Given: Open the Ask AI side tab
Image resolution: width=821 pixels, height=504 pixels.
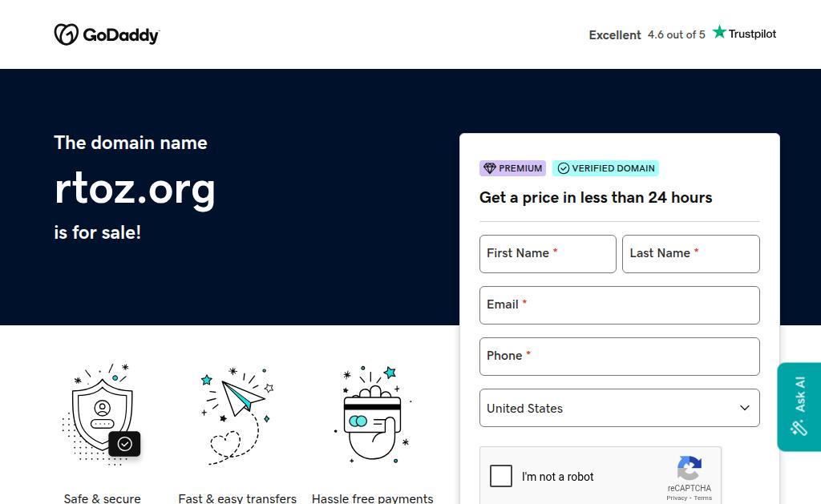Looking at the screenshot, I should point(799,407).
